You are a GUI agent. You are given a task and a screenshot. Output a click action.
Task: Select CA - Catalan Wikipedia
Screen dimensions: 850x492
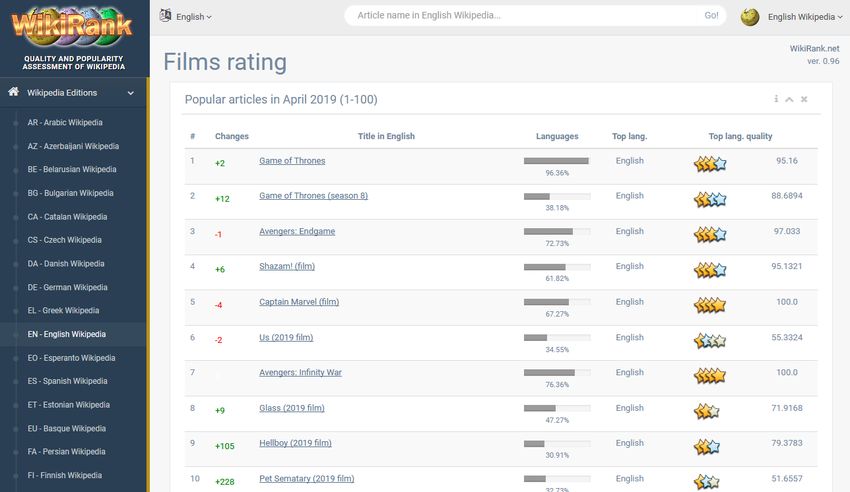[67, 217]
